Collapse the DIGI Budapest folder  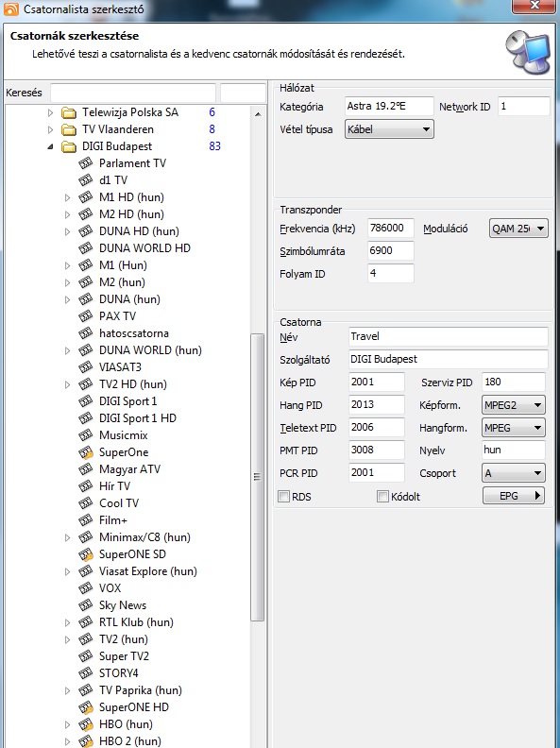pos(51,146)
